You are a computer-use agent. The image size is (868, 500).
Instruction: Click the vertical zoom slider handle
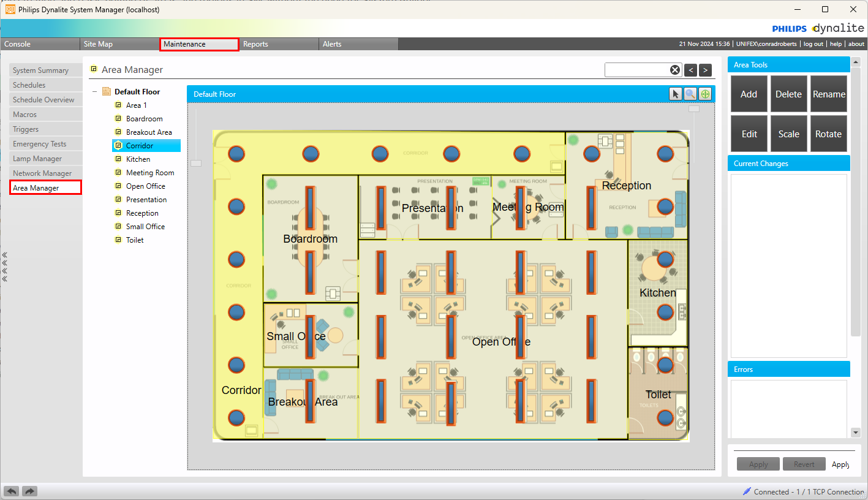[x=196, y=163]
